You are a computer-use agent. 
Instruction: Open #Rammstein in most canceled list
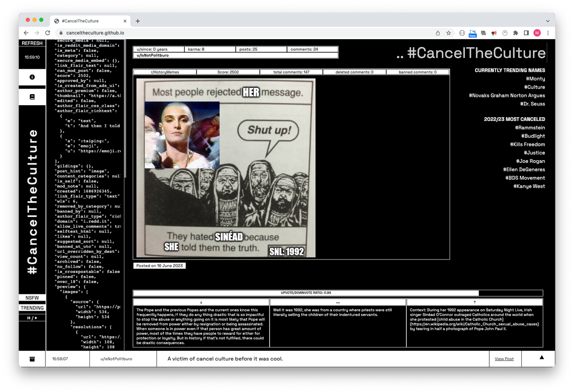(x=530, y=128)
